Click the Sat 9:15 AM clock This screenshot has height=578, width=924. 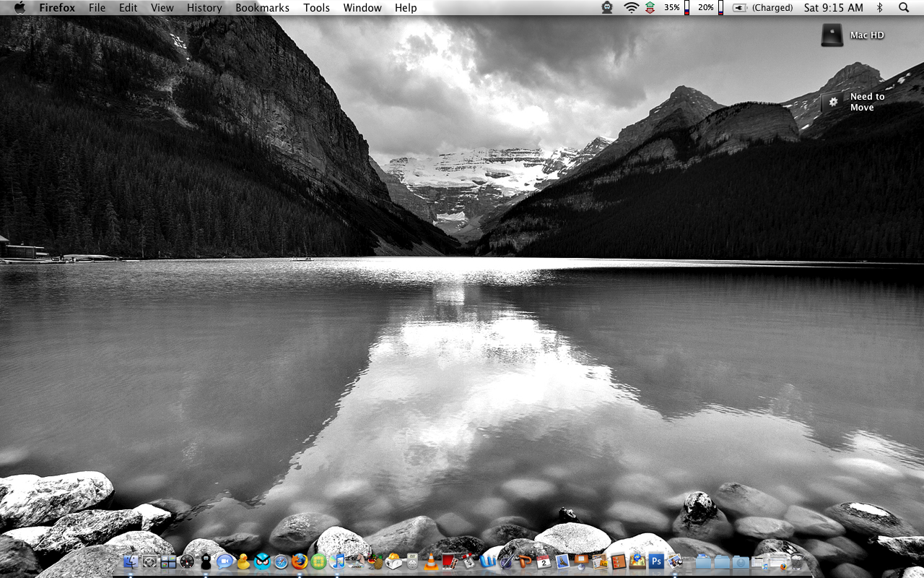[834, 7]
